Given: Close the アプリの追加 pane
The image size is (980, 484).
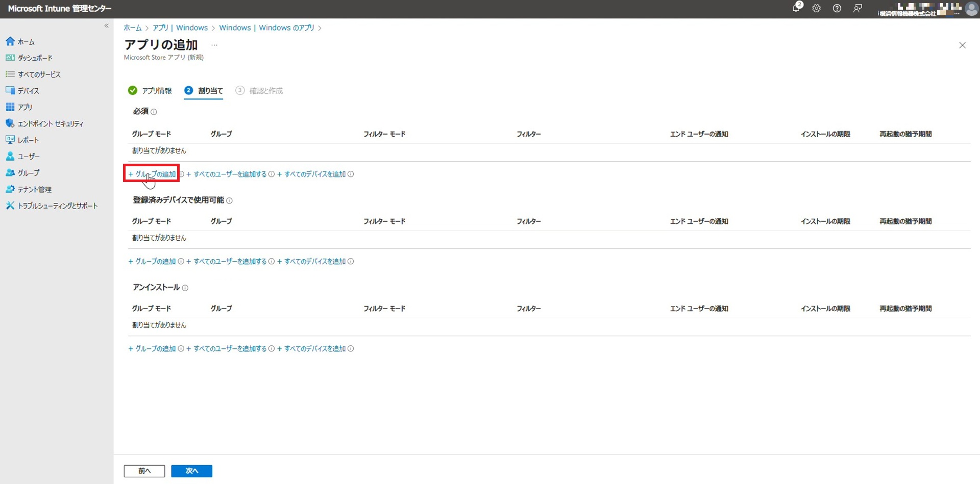Looking at the screenshot, I should (962, 45).
